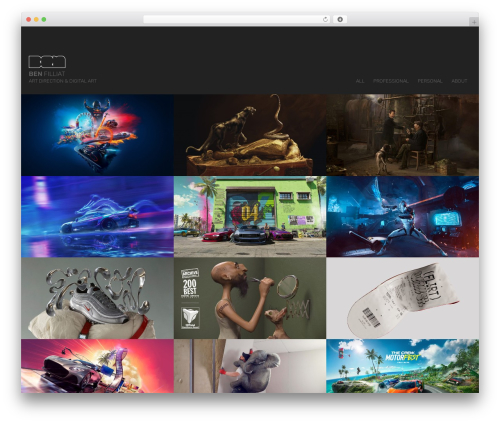
Task: Open the blue robot fighter thumbnail
Action: click(403, 217)
